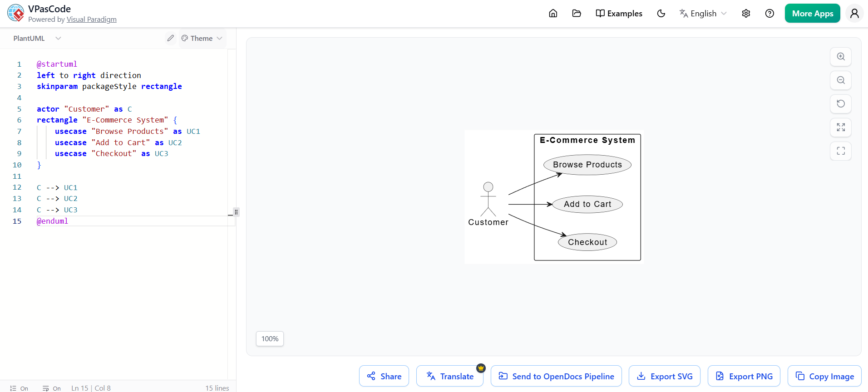Click the Checkout use case oval

[587, 242]
